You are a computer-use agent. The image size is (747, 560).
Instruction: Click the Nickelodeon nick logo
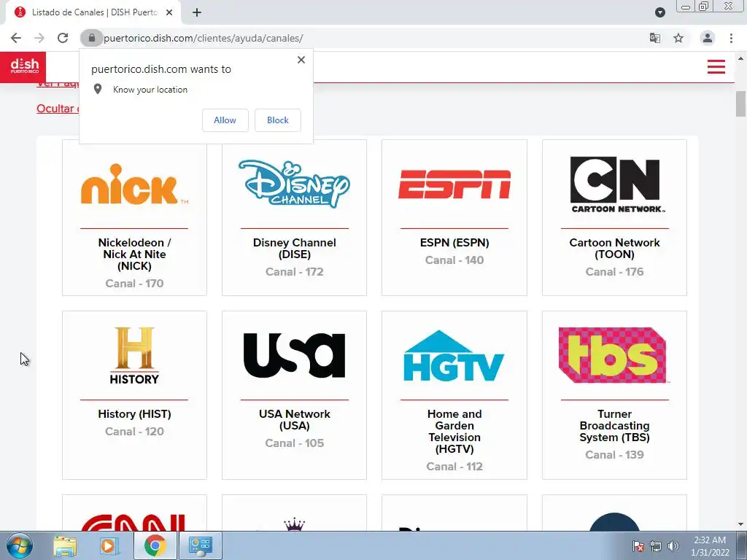[x=134, y=185]
